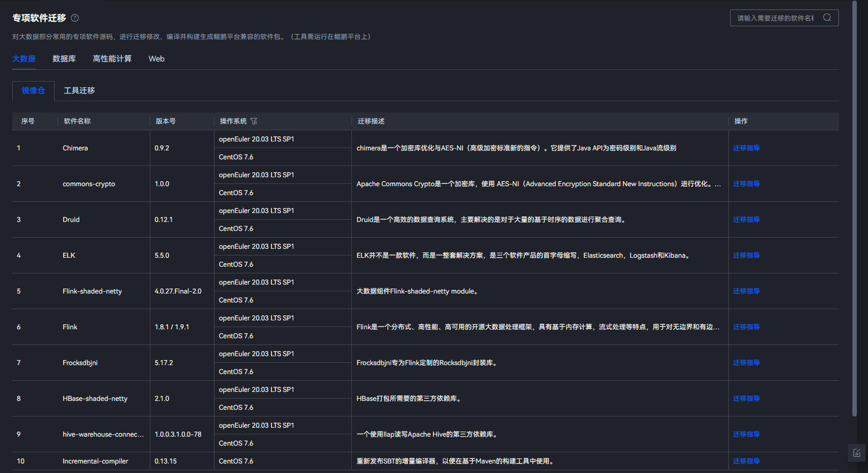Click the hive-warehouse-connec… name cell
This screenshot has width=868, height=473.
pos(103,434)
